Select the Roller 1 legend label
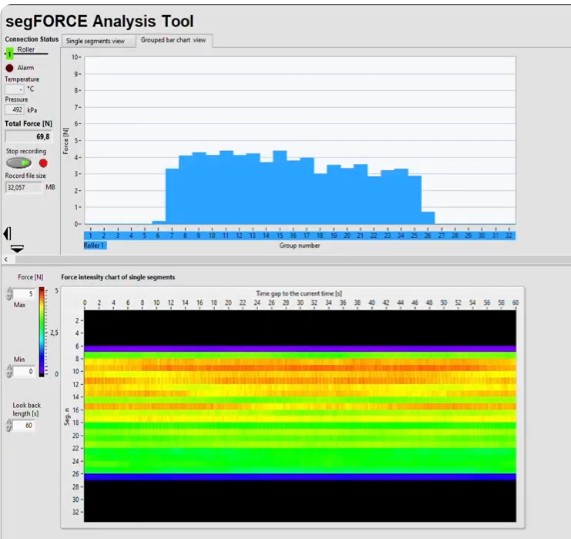Viewport: 571px width, 539px height. (x=95, y=245)
